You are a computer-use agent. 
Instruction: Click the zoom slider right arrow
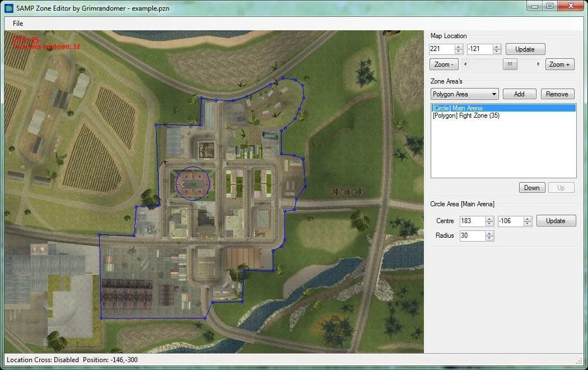coord(538,64)
